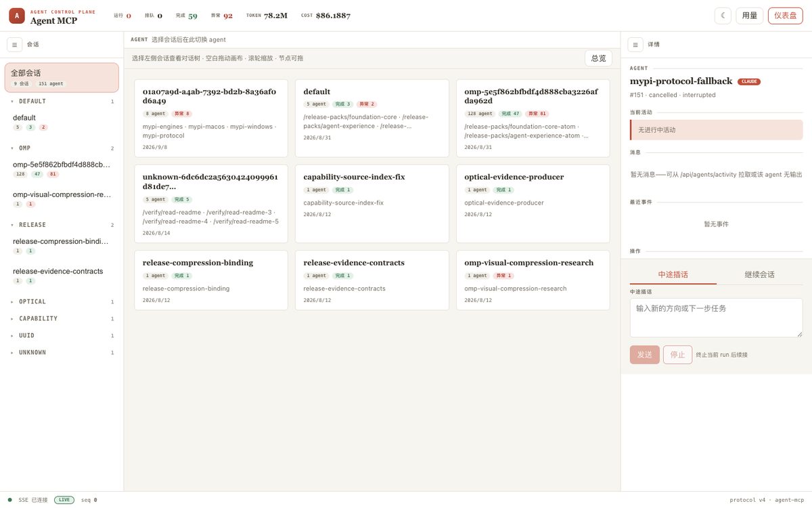Click the #151 · cancelled · interrupted status
Viewport: 812px width, 508px height.
pyautogui.click(x=673, y=95)
